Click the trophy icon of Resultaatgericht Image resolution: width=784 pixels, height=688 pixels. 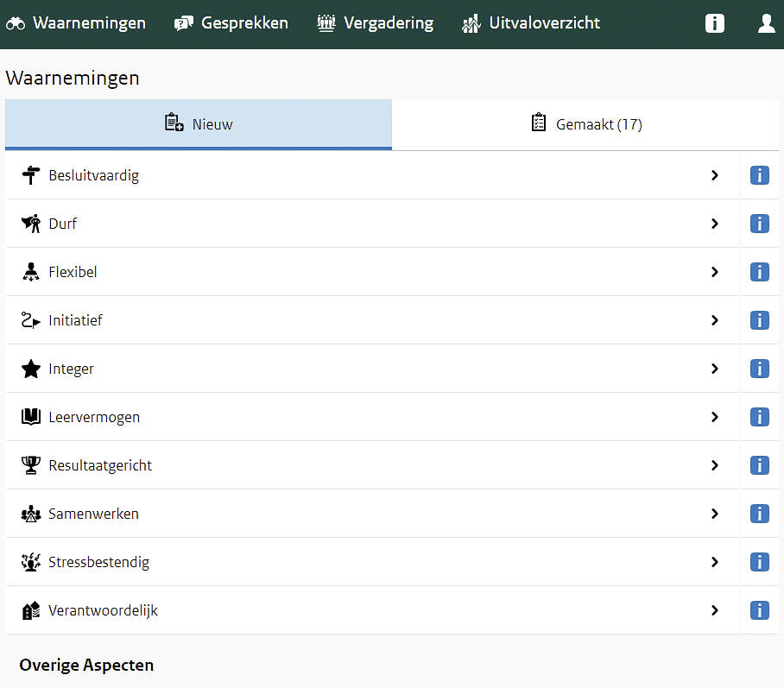31,465
